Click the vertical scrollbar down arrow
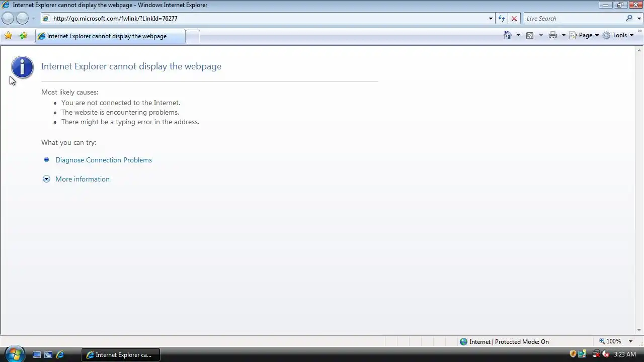 pyautogui.click(x=639, y=330)
